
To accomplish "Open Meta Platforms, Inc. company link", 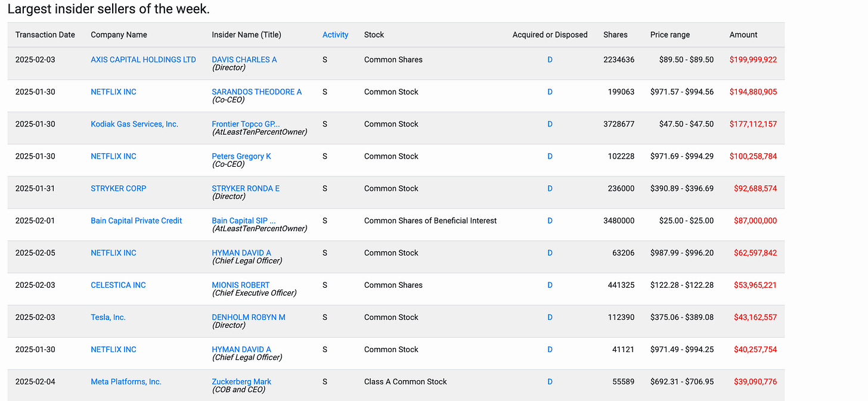I will point(126,381).
